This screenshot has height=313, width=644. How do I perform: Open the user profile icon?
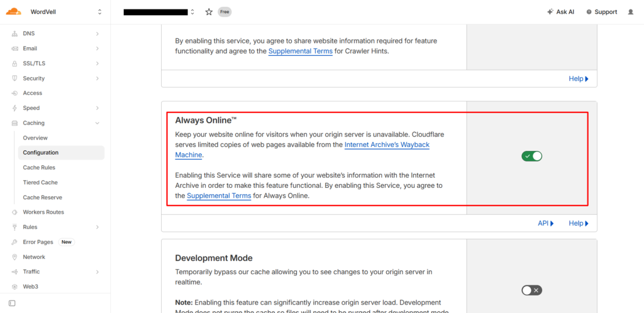(631, 12)
